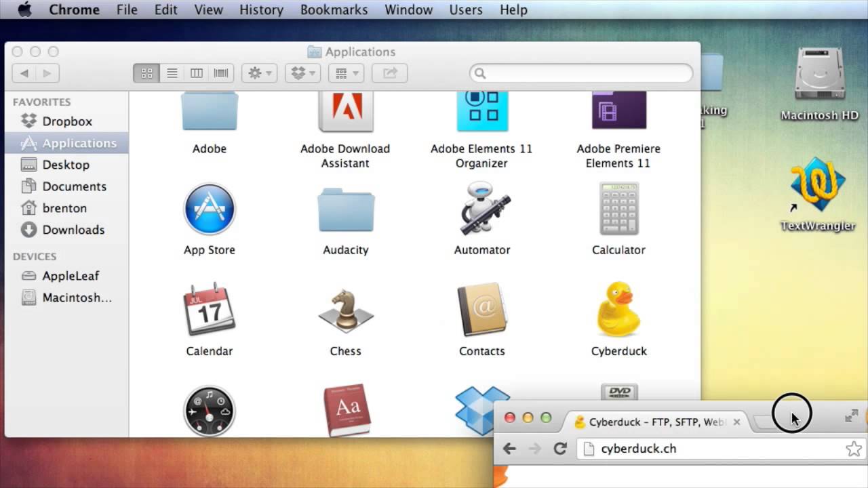
Task: Open the View menu
Action: tap(208, 9)
